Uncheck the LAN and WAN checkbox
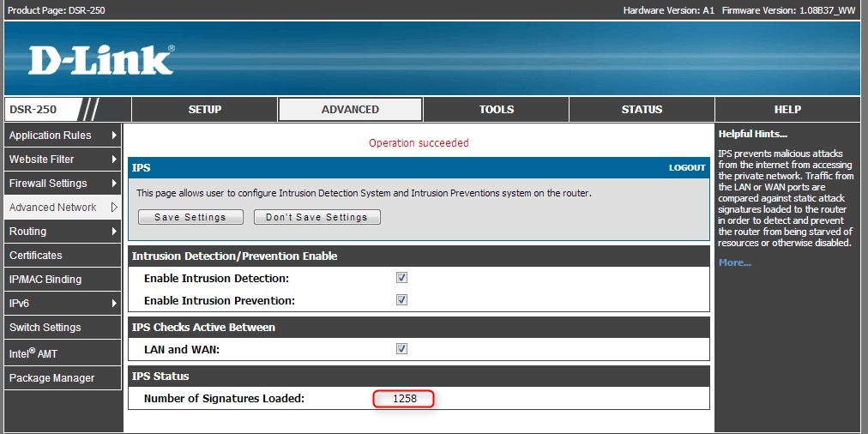This screenshot has width=868, height=434. tap(401, 349)
